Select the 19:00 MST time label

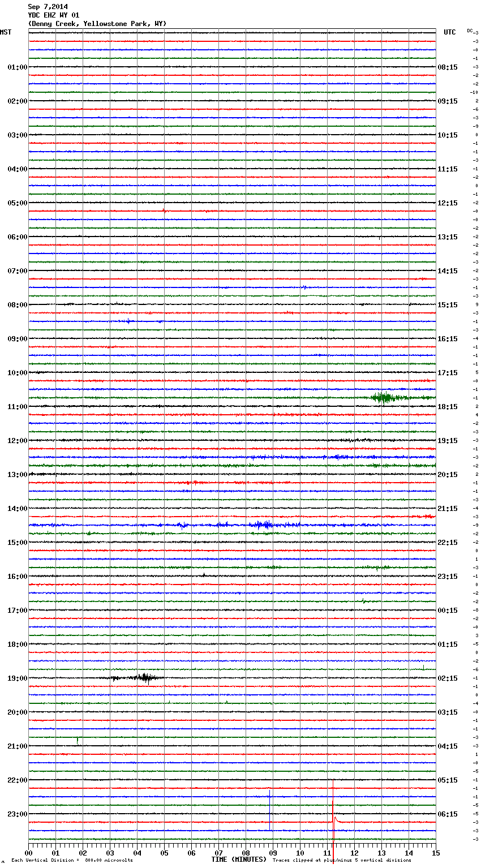(x=18, y=678)
